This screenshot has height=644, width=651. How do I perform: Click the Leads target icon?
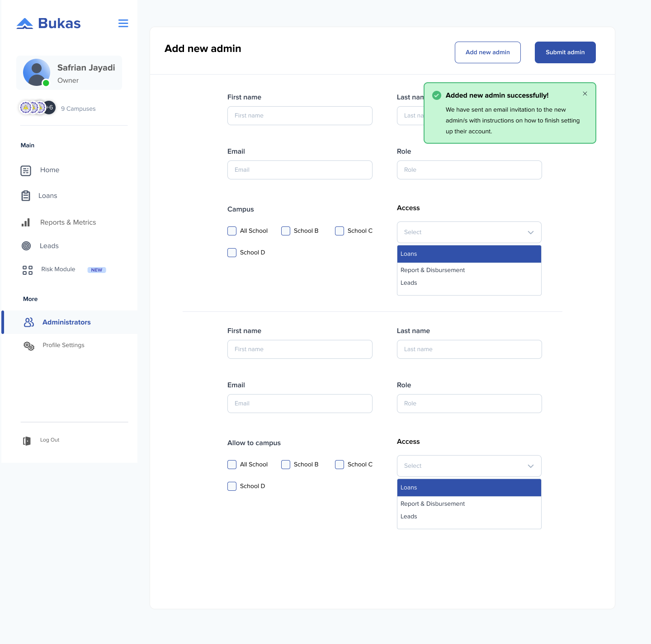[26, 246]
